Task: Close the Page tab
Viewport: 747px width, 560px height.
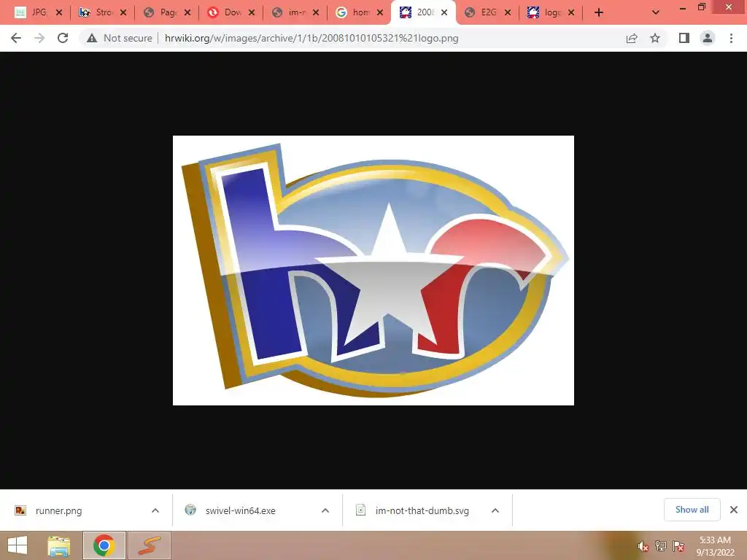Action: 187,12
